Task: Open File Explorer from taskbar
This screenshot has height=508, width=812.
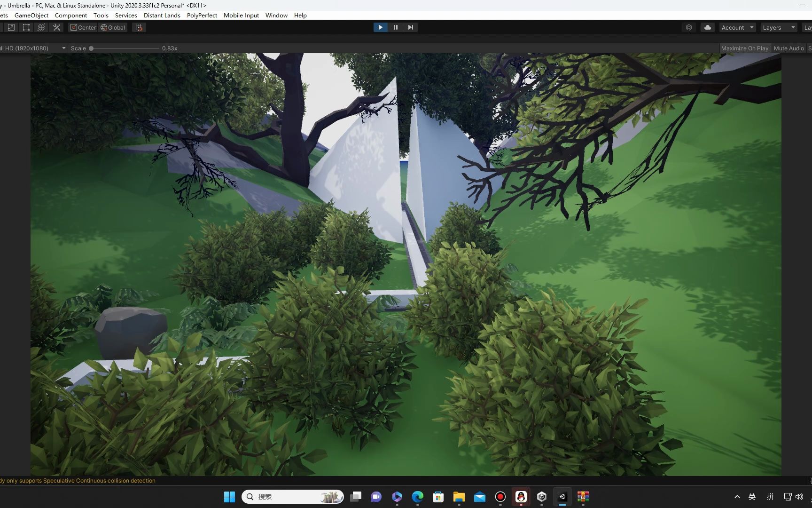Action: (459, 497)
